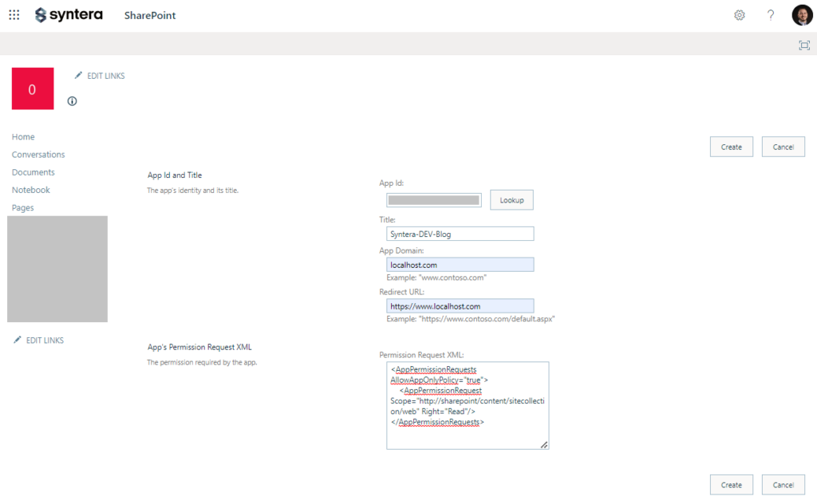This screenshot has width=817, height=504.
Task: Click the pencil icon beside top EDIT LINKS
Action: coord(78,76)
